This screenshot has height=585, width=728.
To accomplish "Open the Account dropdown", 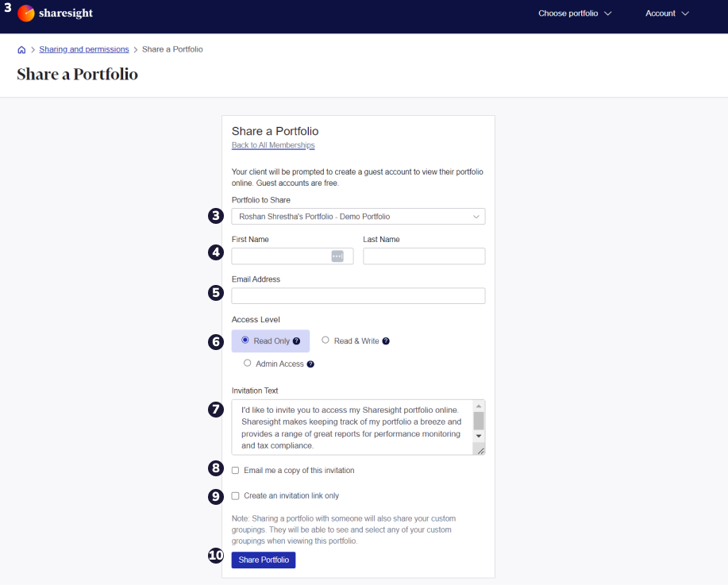I will click(666, 13).
